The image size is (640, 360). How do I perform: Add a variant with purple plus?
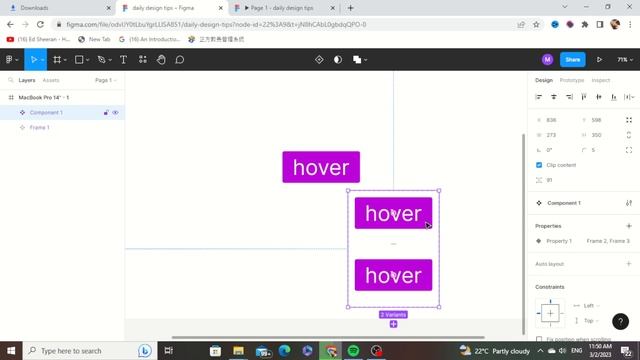(393, 324)
